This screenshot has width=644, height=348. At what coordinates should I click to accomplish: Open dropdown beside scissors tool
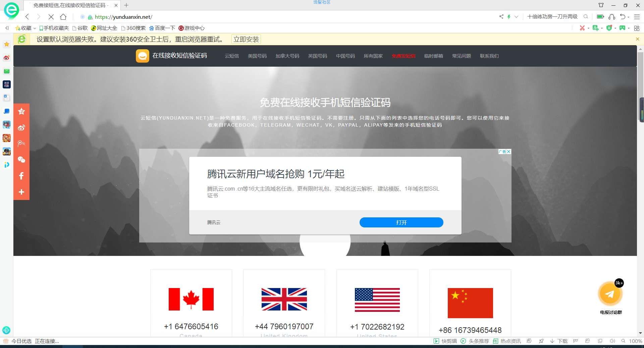pos(588,28)
